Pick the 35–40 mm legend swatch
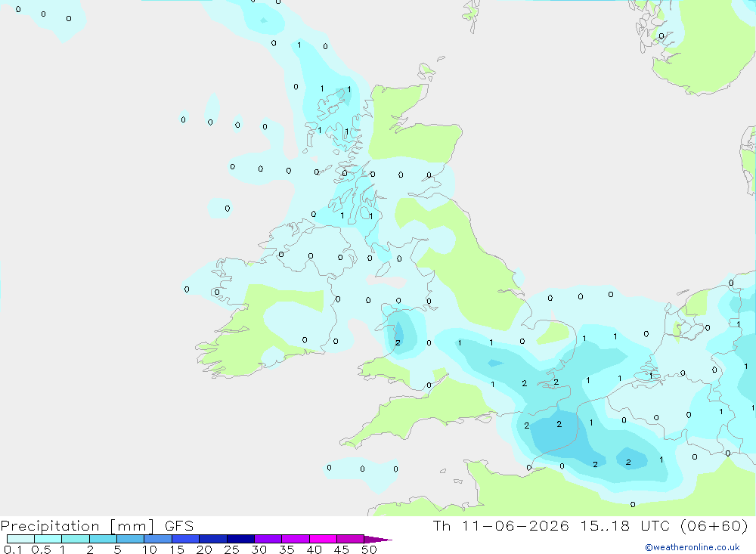This screenshot has width=756, height=554. (x=296, y=539)
